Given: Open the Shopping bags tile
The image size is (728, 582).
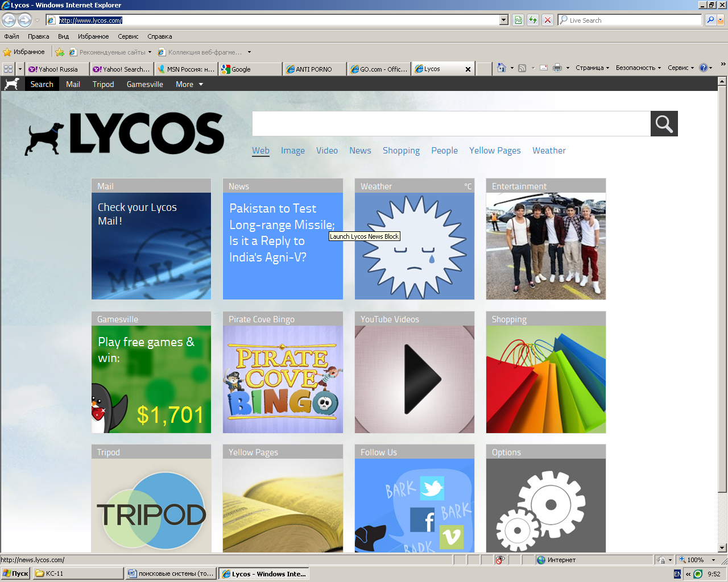Looking at the screenshot, I should pos(546,379).
